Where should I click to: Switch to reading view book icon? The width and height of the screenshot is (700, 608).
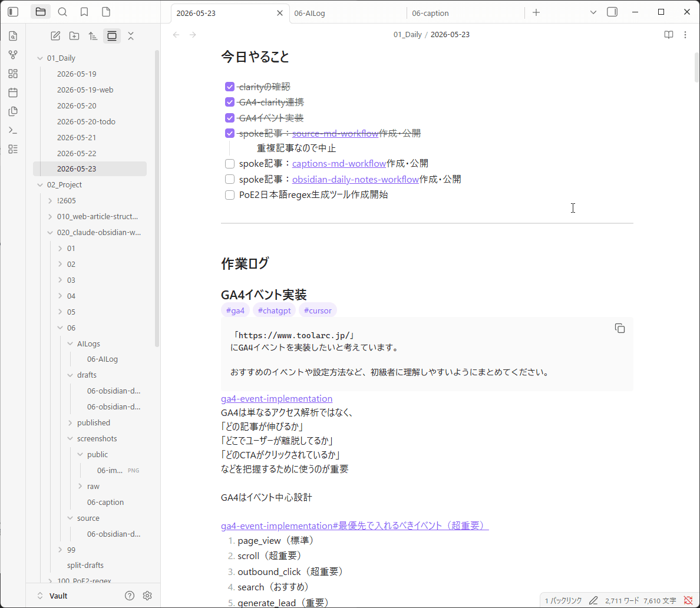668,35
